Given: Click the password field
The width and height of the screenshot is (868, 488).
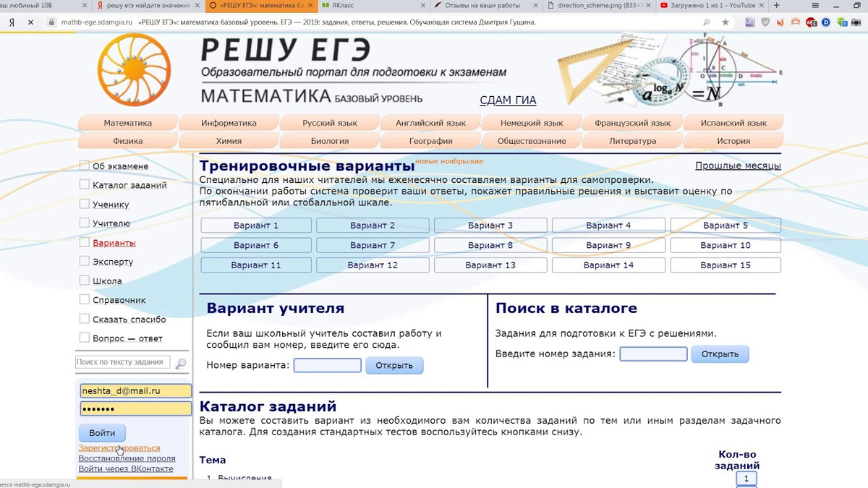Looking at the screenshot, I should coord(135,409).
